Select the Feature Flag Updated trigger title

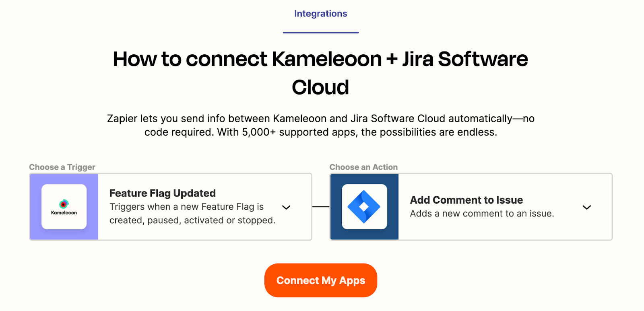click(163, 193)
